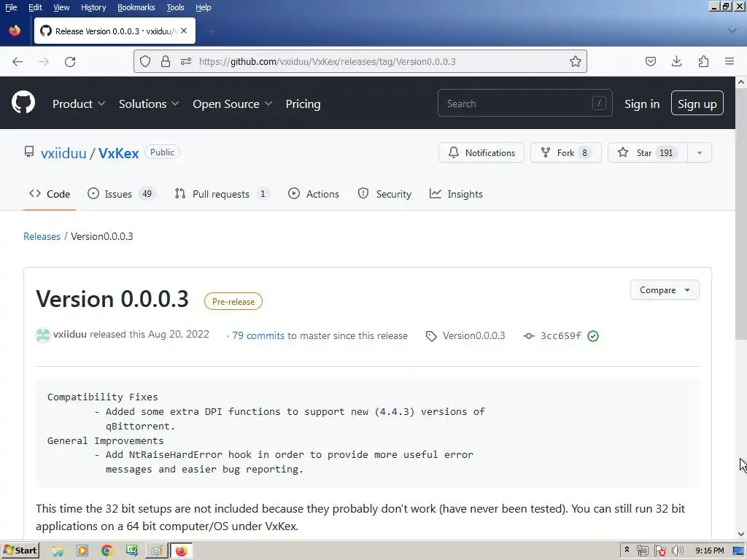Open Firefox hamburger application menu
Image resolution: width=747 pixels, height=560 pixels.
729,61
